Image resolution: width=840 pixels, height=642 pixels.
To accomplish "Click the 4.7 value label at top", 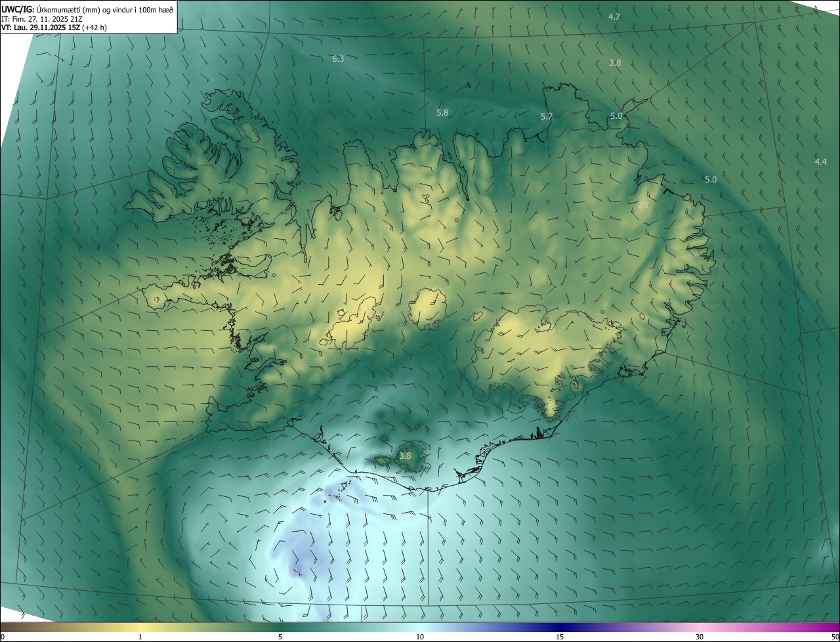I will pyautogui.click(x=614, y=16).
